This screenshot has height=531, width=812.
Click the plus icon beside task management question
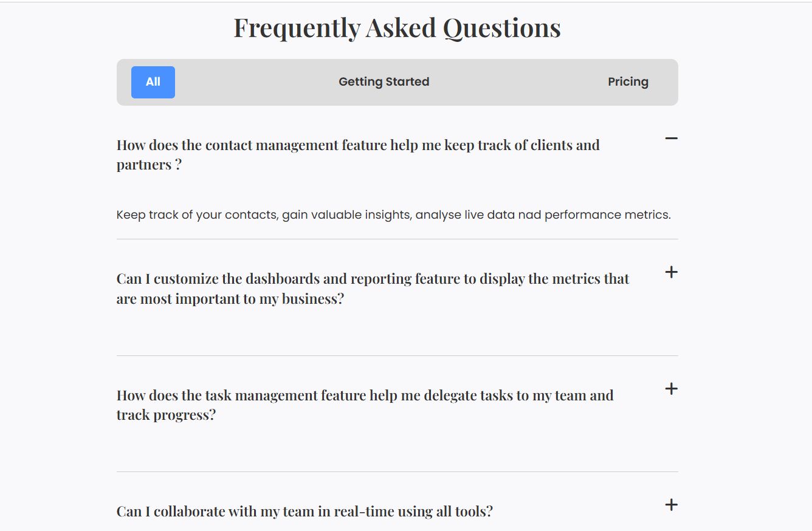click(671, 389)
